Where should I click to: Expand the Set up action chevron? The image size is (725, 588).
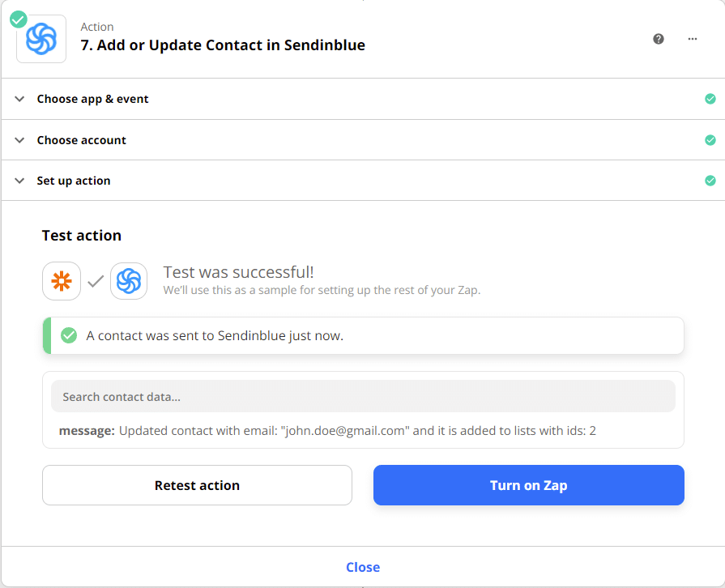pos(19,181)
